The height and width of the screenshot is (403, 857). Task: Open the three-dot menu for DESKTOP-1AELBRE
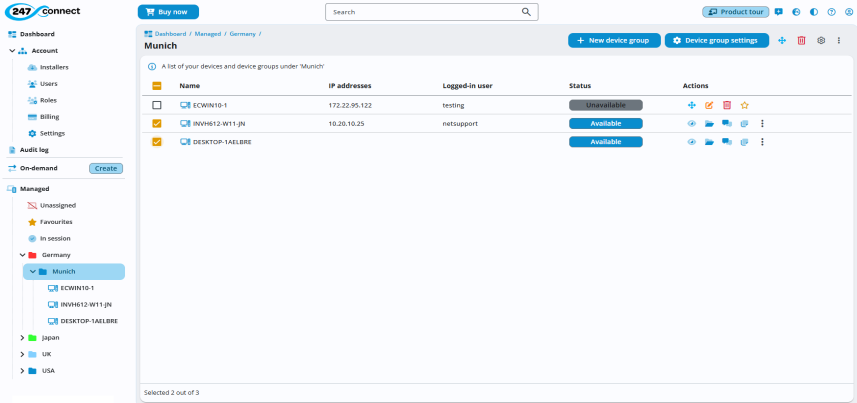click(x=762, y=142)
